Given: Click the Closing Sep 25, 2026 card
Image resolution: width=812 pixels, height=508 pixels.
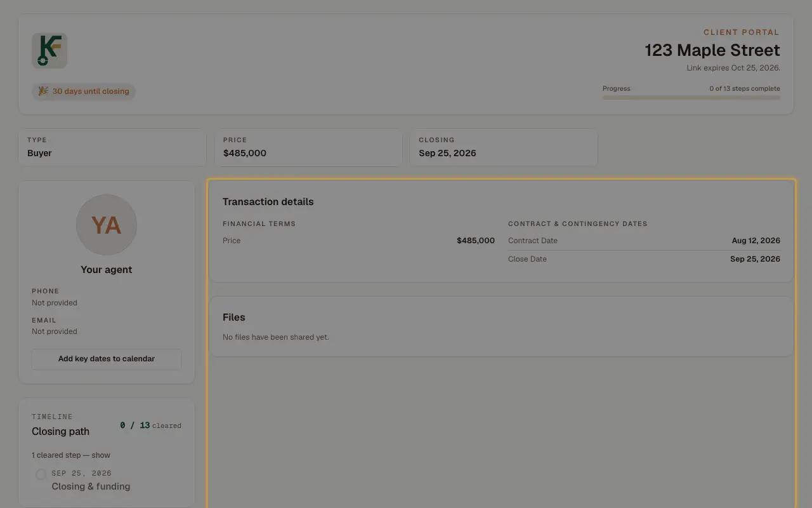Looking at the screenshot, I should (504, 147).
